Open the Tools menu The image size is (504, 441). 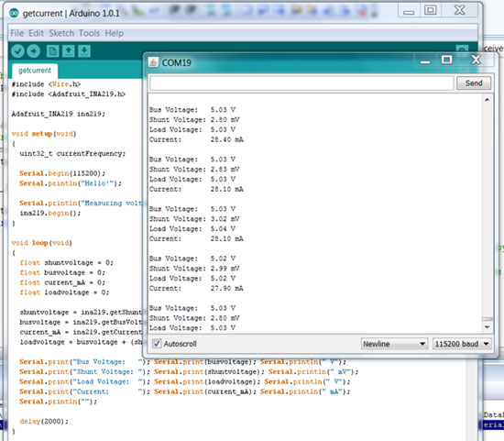pyautogui.click(x=90, y=33)
